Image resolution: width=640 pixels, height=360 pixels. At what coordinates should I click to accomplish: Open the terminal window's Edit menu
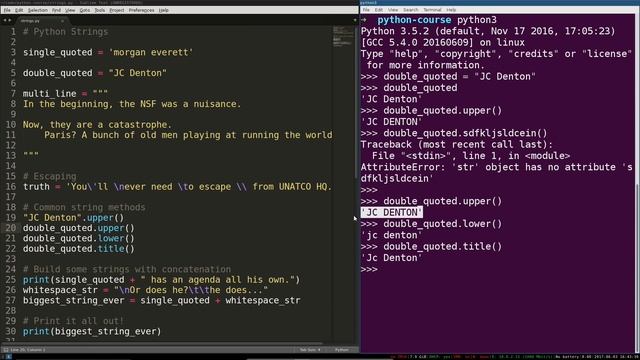click(x=379, y=10)
